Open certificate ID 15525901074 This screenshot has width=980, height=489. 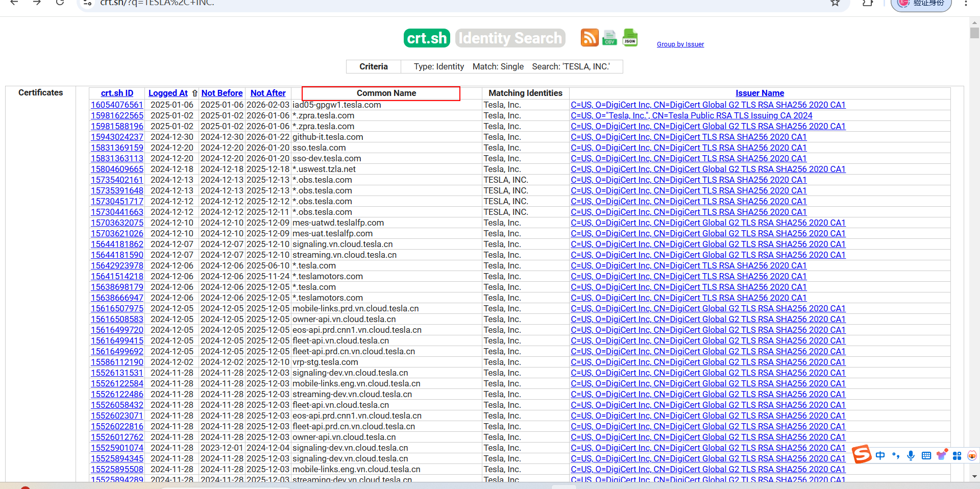117,448
